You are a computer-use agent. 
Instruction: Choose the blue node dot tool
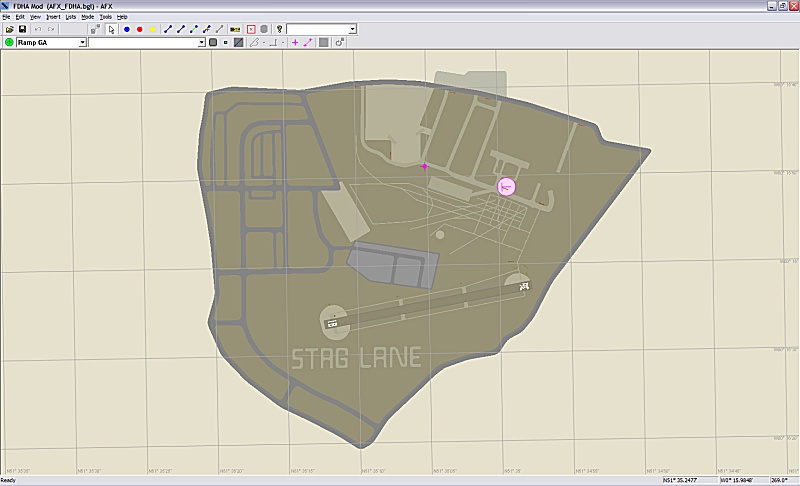pyautogui.click(x=127, y=30)
